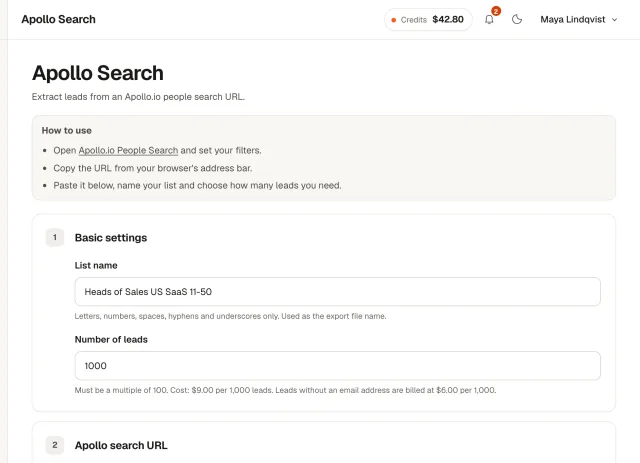
Task: Click the Paste it below instruction line
Action: 197,185
